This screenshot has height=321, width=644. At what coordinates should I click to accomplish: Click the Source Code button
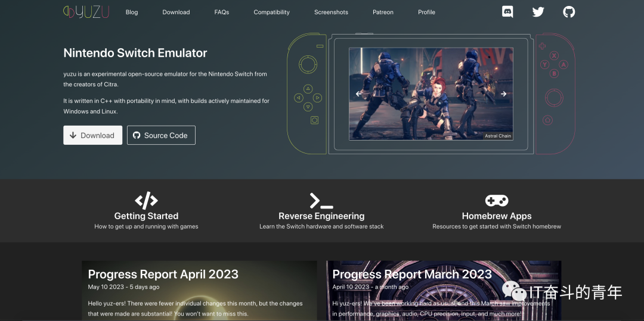pos(161,135)
